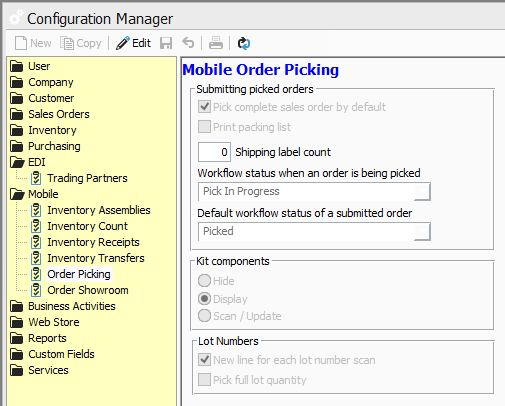Click the Shipping label count field

tap(214, 152)
